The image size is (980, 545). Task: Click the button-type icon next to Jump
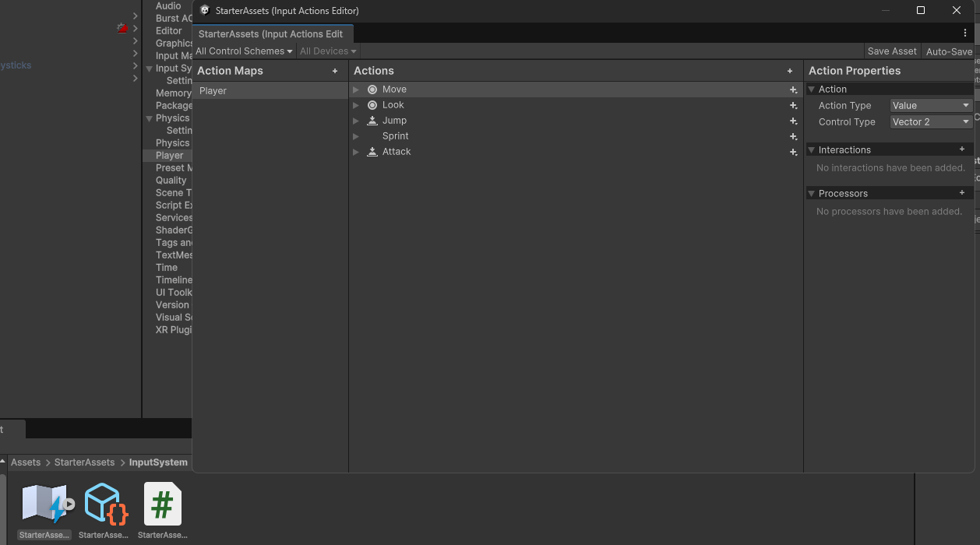(x=372, y=120)
